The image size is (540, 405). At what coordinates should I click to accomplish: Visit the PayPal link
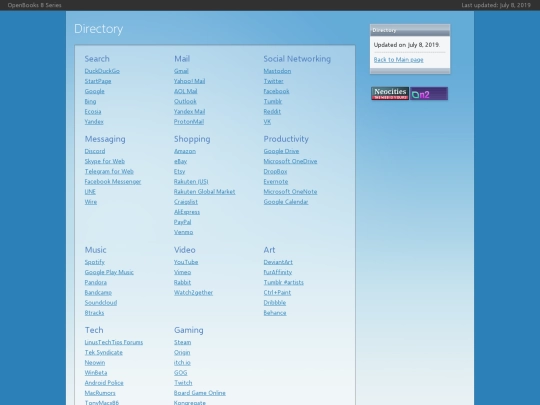tap(183, 222)
